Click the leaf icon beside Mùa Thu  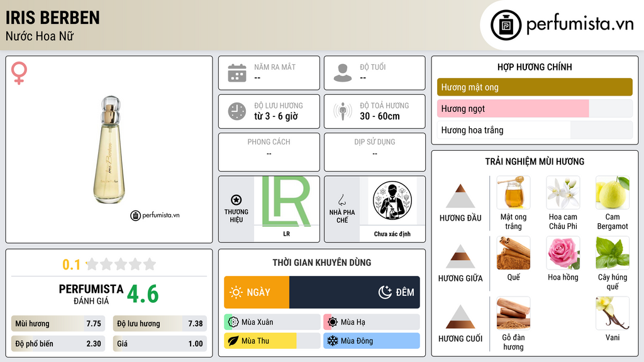(x=233, y=341)
